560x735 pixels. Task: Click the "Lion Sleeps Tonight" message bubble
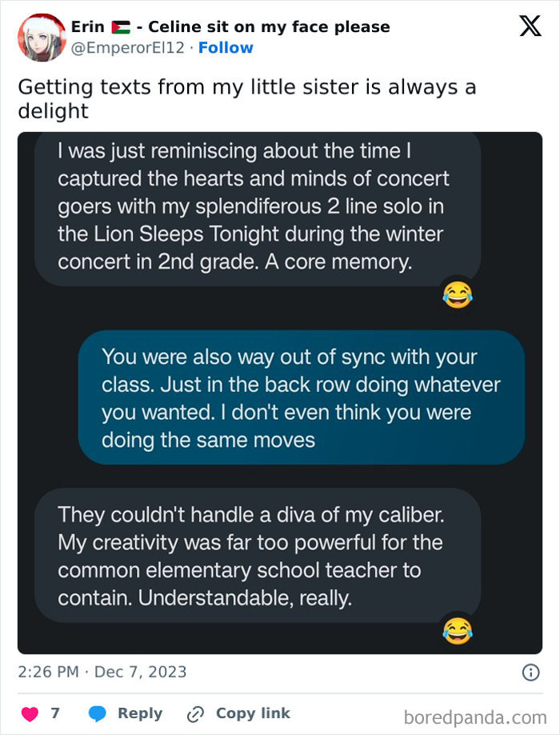(x=256, y=206)
